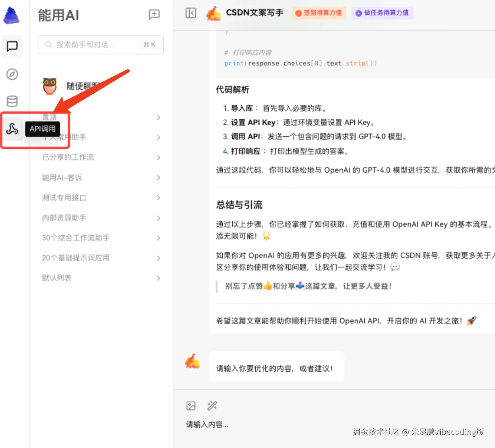Click the CSDN文案写手 title text

click(255, 13)
